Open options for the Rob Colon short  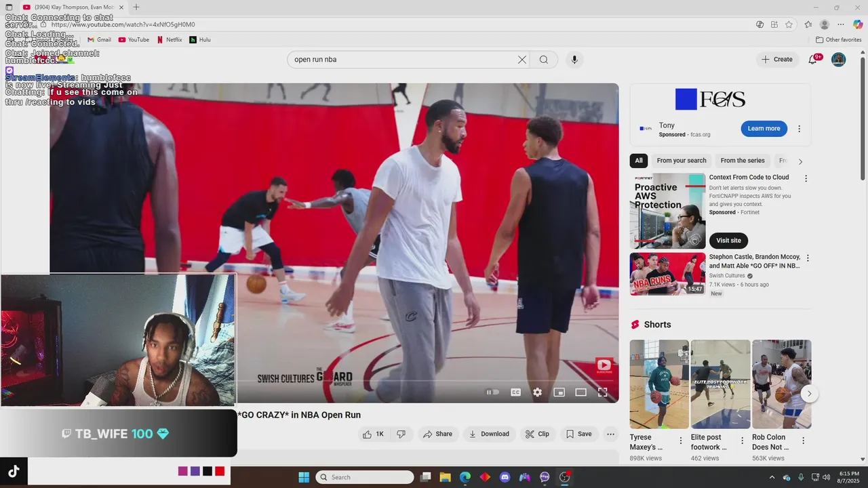(x=803, y=441)
